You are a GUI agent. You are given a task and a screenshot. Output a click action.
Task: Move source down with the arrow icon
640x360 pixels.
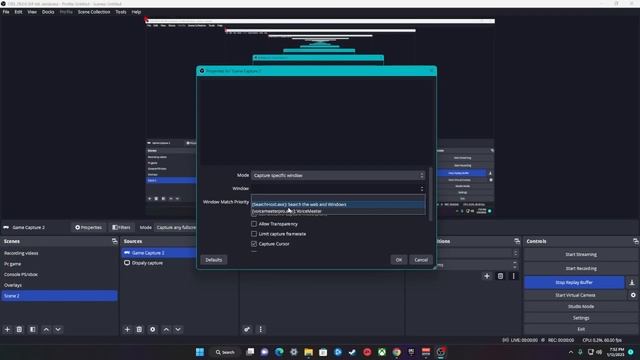pyautogui.click(x=178, y=329)
